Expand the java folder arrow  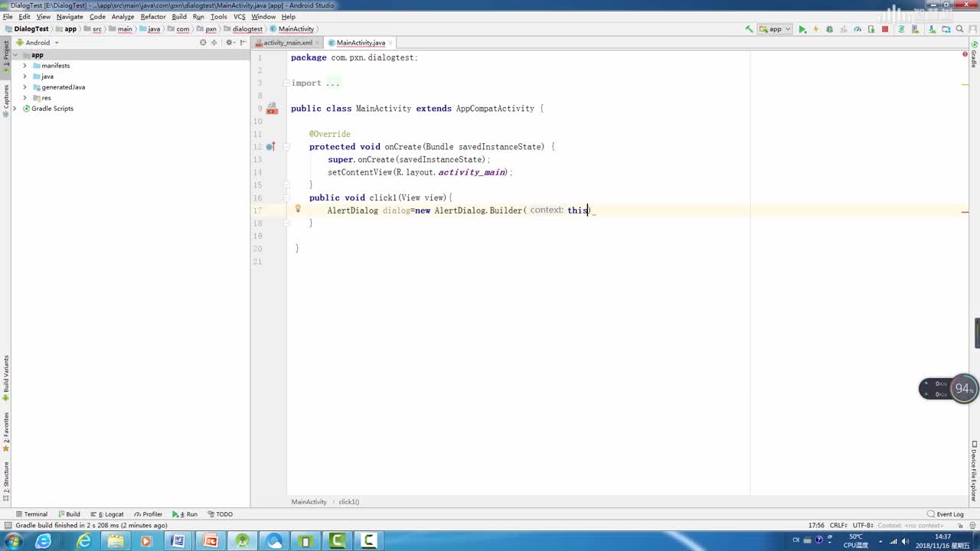click(x=25, y=77)
